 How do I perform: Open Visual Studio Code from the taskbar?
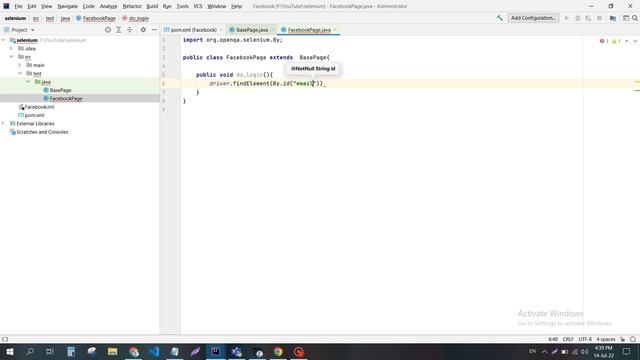click(x=154, y=351)
